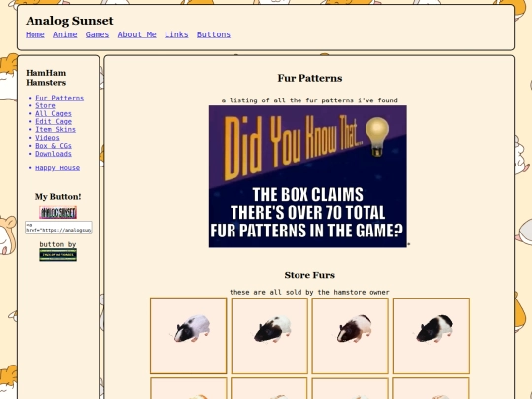The width and height of the screenshot is (532, 399).
Task: Visit the About Me page
Action: point(137,34)
